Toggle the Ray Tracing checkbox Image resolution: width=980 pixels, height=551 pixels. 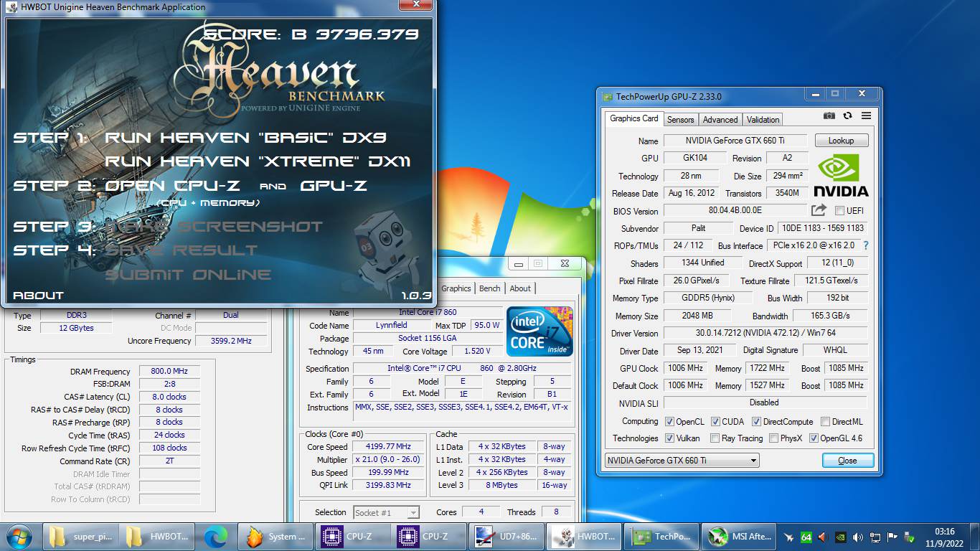tap(715, 438)
